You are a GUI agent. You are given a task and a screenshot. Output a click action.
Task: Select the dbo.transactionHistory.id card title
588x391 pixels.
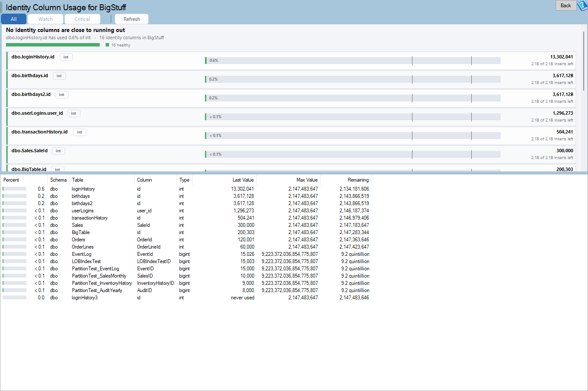(40, 132)
